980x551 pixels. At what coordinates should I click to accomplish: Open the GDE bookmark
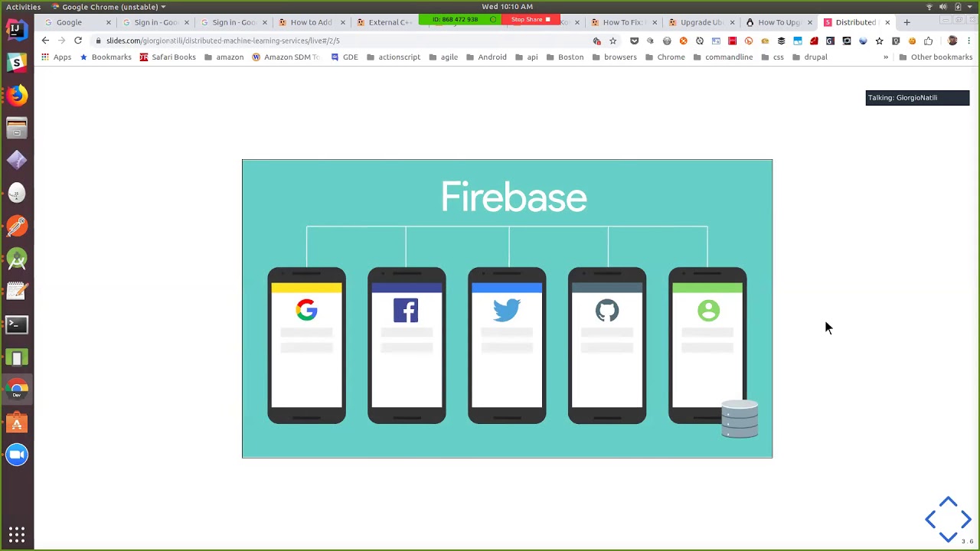coord(345,57)
